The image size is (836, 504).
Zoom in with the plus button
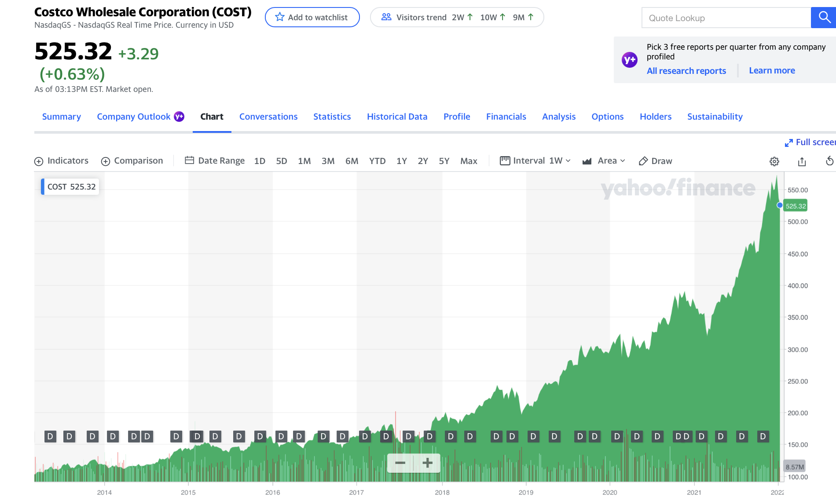click(427, 463)
